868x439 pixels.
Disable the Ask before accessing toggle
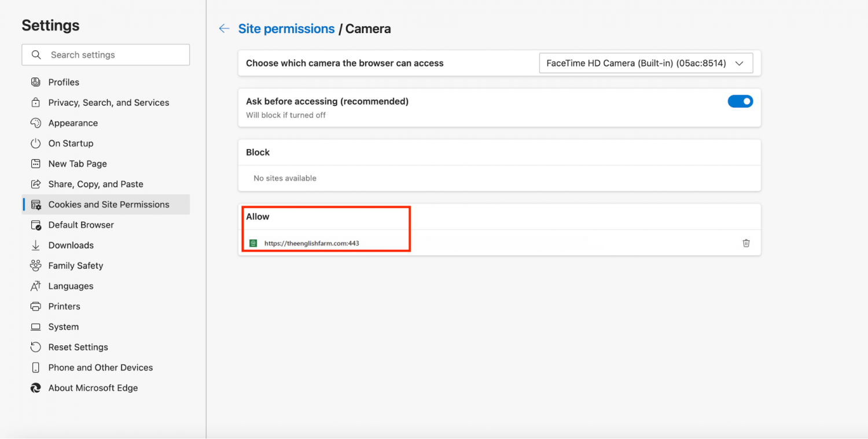click(740, 101)
